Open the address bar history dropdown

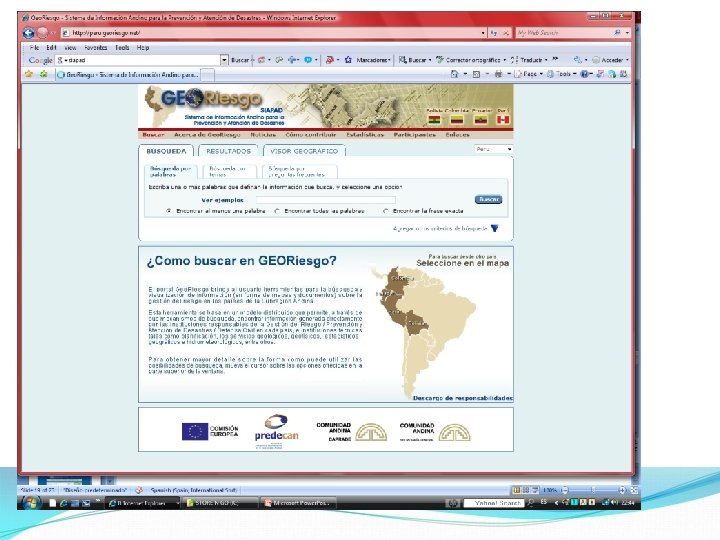(x=483, y=33)
